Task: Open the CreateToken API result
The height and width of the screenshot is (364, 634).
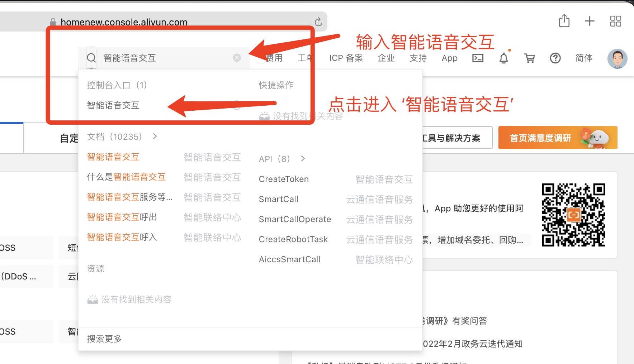Action: pyautogui.click(x=284, y=179)
